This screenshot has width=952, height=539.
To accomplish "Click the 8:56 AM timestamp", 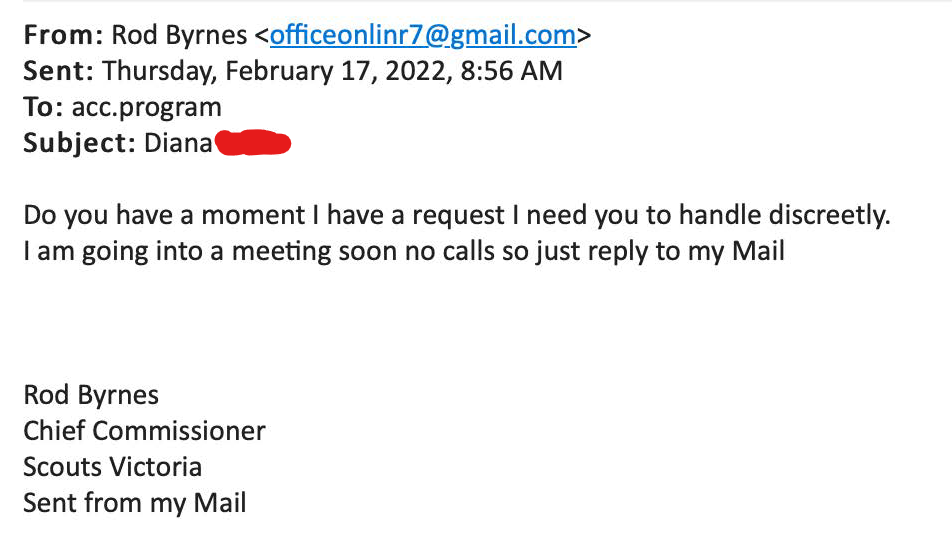I will click(x=511, y=71).
